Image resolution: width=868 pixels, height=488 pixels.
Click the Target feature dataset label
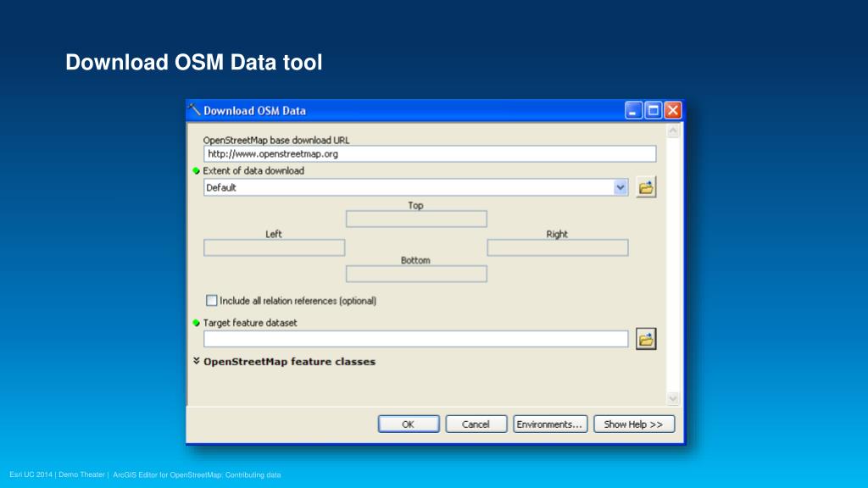coord(250,323)
